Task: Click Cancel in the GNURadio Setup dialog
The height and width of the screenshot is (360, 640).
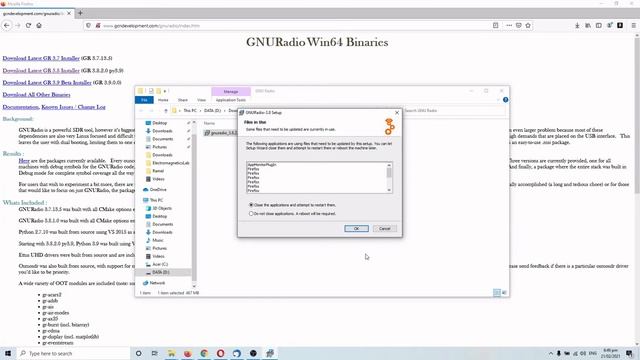Action: click(x=384, y=229)
